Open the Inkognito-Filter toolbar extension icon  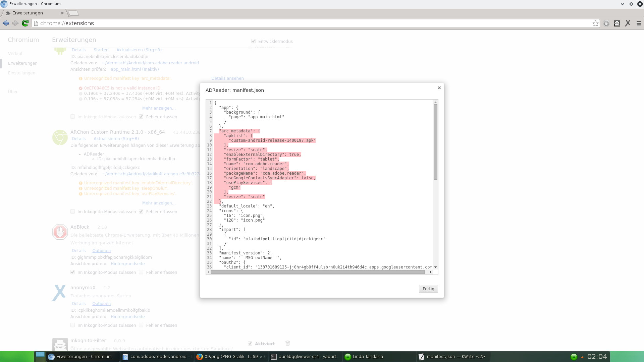(x=617, y=23)
